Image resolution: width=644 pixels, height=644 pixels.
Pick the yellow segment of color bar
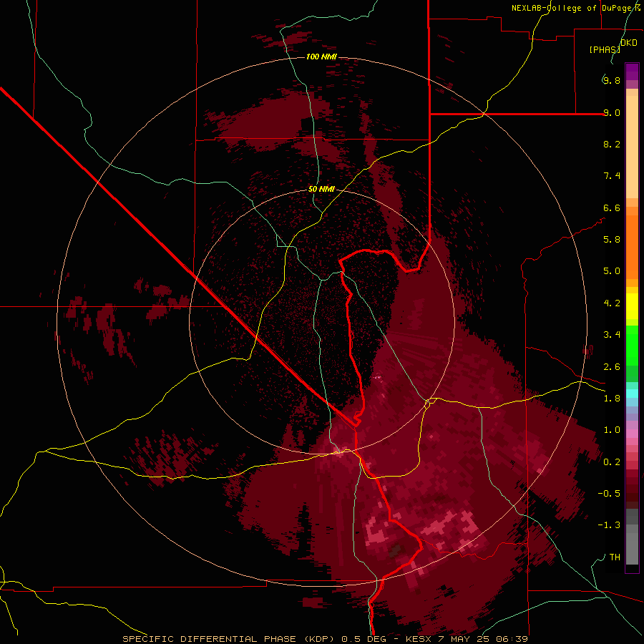pos(632,306)
